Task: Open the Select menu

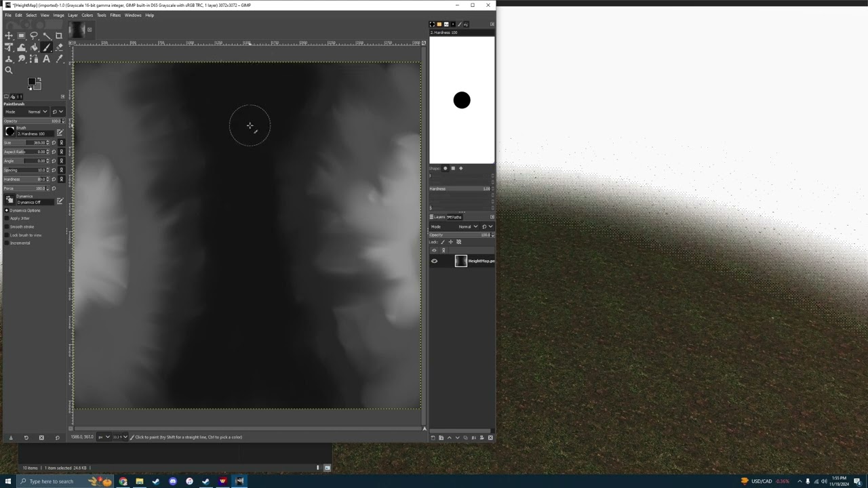Action: tap(31, 15)
